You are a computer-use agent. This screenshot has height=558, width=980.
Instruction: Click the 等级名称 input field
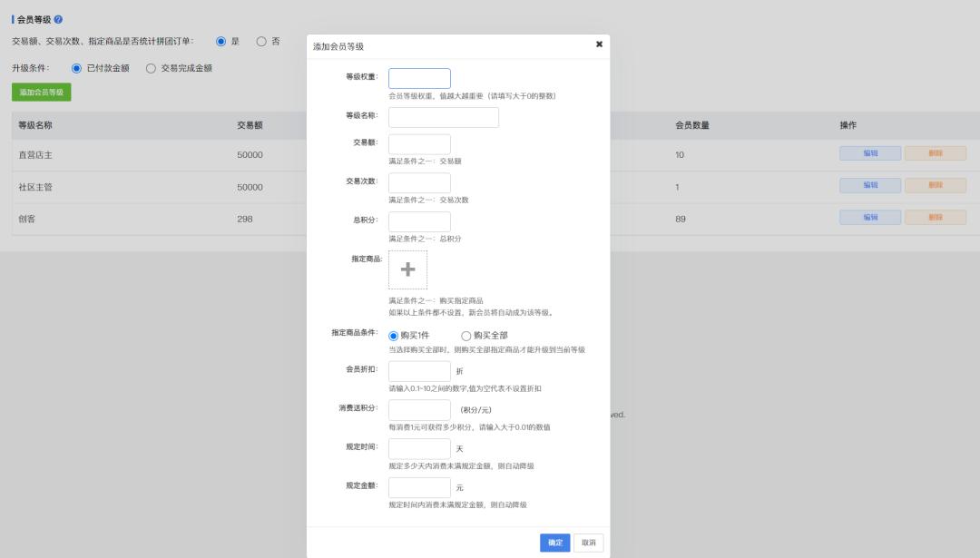point(443,117)
